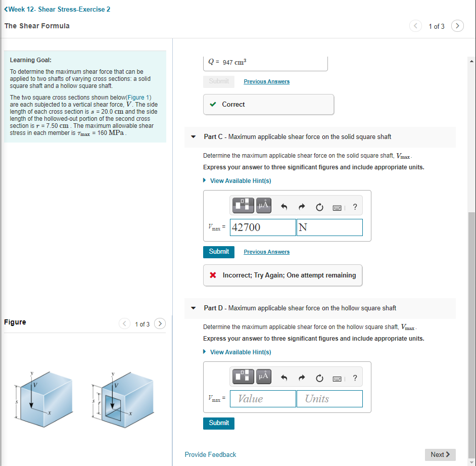Viewport: 476px width, 466px height.
Task: Submit the answer for Part D
Action: point(218,423)
